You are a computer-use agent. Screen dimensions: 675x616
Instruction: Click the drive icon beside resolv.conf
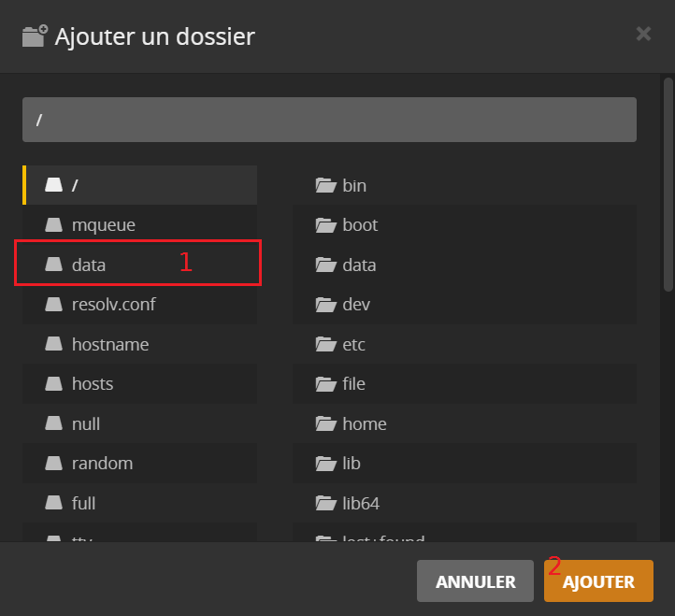(x=54, y=305)
